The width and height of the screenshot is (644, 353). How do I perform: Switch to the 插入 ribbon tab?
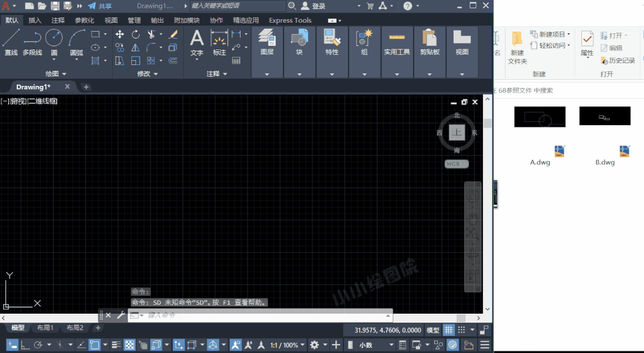(x=35, y=20)
